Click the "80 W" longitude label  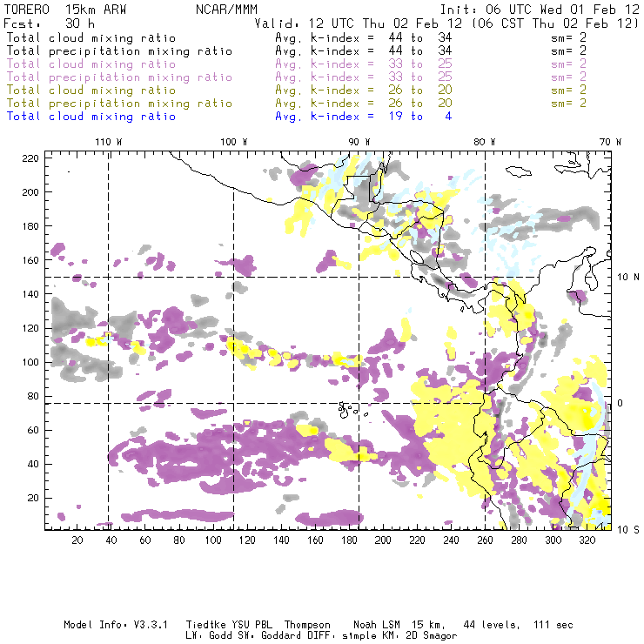pyautogui.click(x=484, y=142)
